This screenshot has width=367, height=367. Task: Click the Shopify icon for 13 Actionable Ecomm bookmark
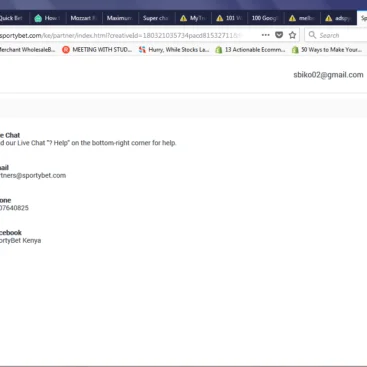[x=219, y=50]
